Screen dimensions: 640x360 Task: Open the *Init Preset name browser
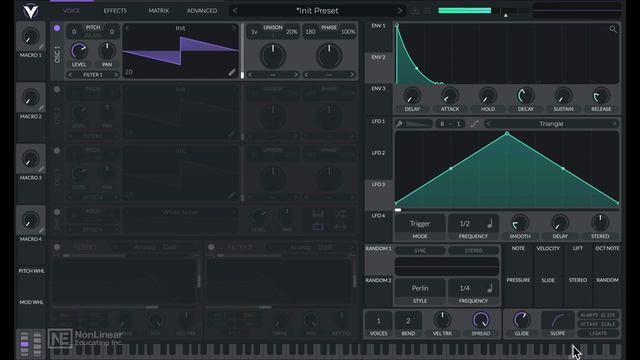point(318,11)
